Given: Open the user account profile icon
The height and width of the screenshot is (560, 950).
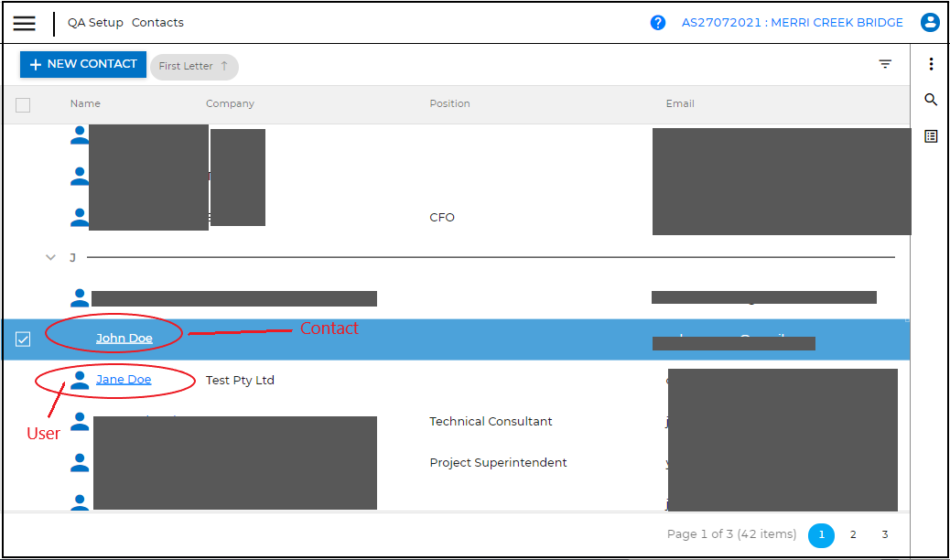Looking at the screenshot, I should 930,23.
